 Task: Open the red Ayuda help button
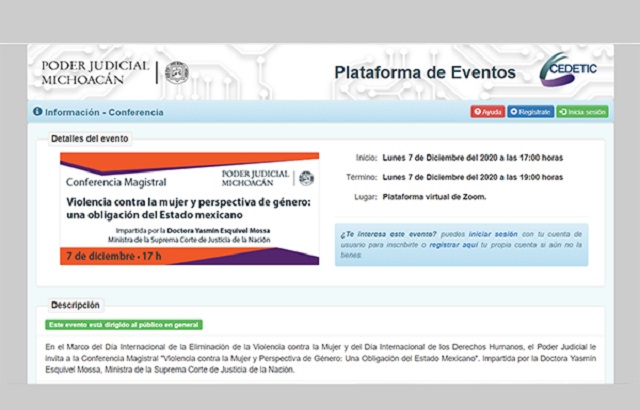(x=487, y=112)
